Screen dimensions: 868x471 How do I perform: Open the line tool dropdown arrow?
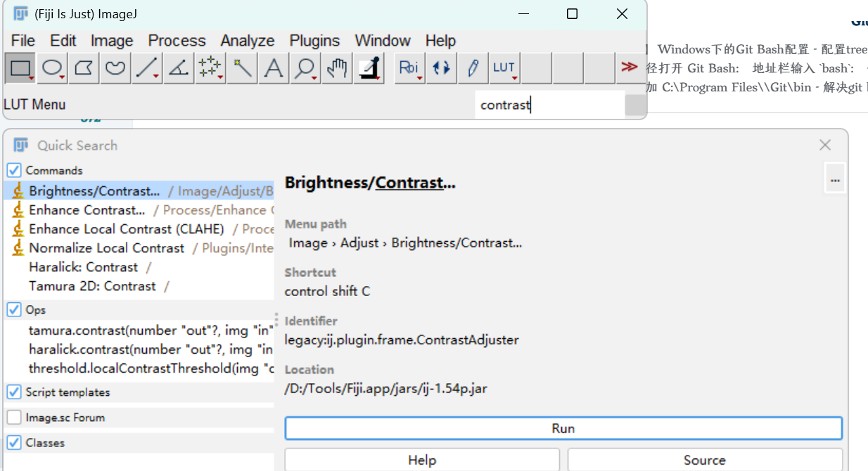[154, 75]
